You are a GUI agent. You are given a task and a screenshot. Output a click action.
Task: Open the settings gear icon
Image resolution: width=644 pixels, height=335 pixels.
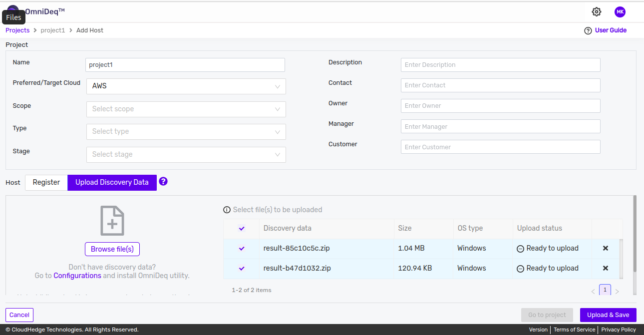[x=597, y=12]
